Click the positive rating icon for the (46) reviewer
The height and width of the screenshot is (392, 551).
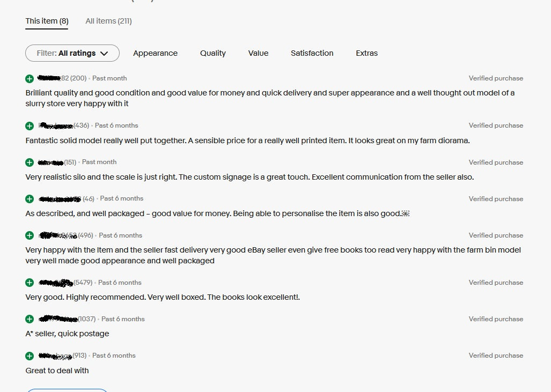30,199
